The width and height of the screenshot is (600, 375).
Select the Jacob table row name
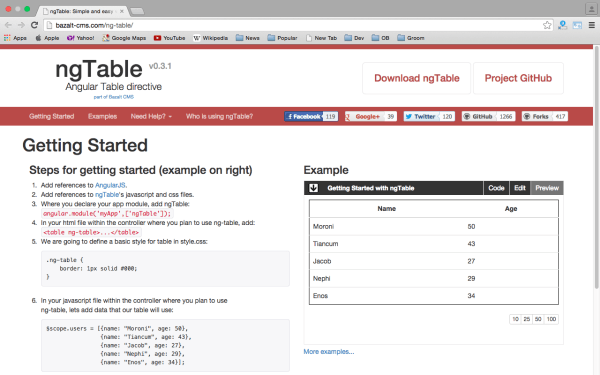click(x=322, y=261)
